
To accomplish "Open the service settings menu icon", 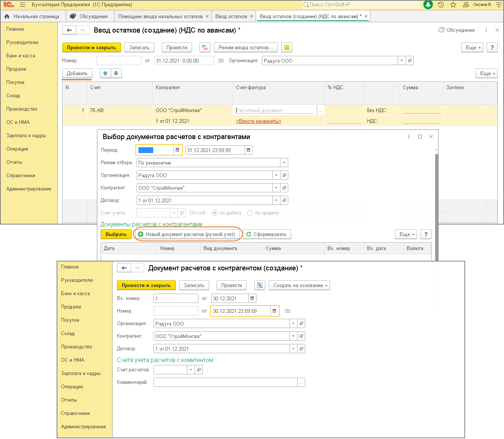I will tap(498, 5).
